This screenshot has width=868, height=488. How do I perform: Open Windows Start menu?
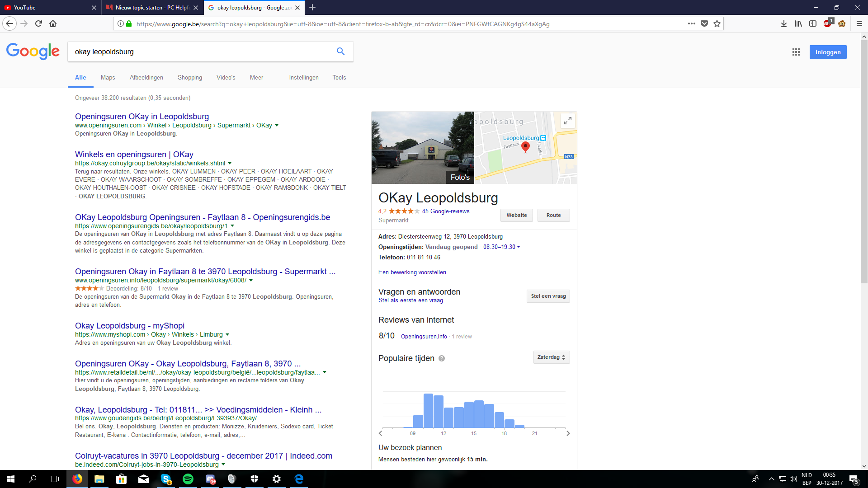click(x=11, y=479)
